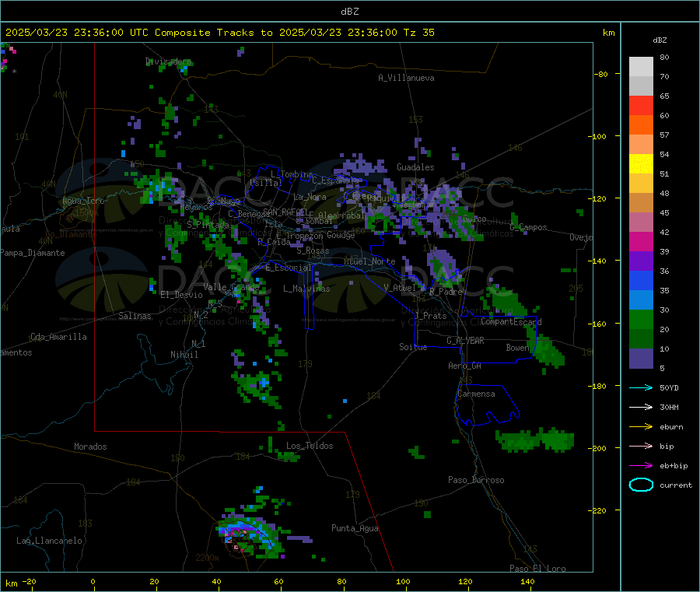Click the cyan current ellipse icon
The width and height of the screenshot is (700, 592).
641,485
